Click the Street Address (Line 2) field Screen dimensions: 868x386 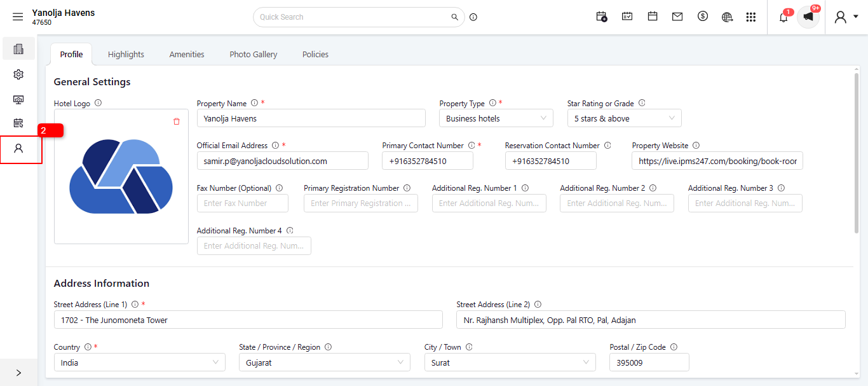pyautogui.click(x=651, y=320)
